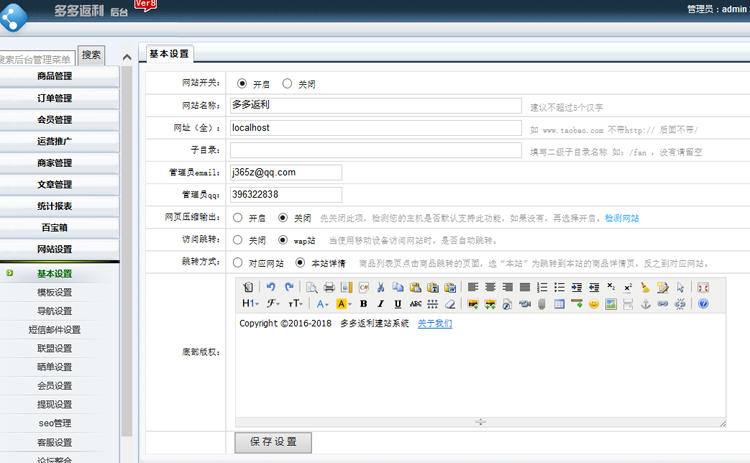The width and height of the screenshot is (750, 463).
Task: Insert single image with image icon
Action: pos(473,304)
